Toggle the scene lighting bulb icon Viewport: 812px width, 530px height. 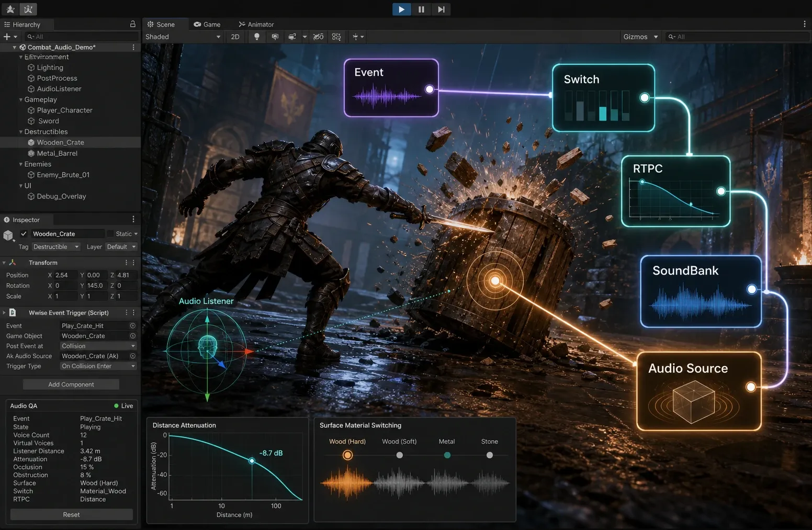tap(256, 37)
